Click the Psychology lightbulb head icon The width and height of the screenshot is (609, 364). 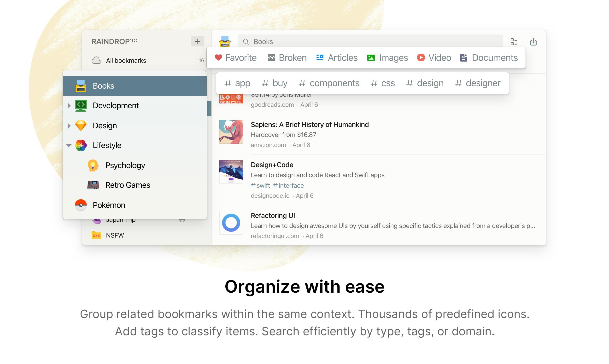(x=93, y=165)
